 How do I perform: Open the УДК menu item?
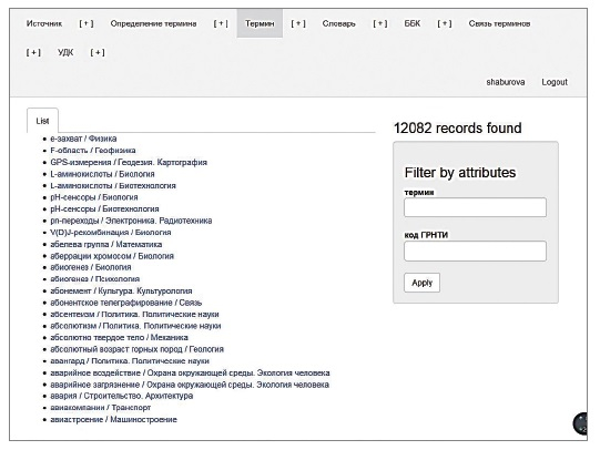65,52
